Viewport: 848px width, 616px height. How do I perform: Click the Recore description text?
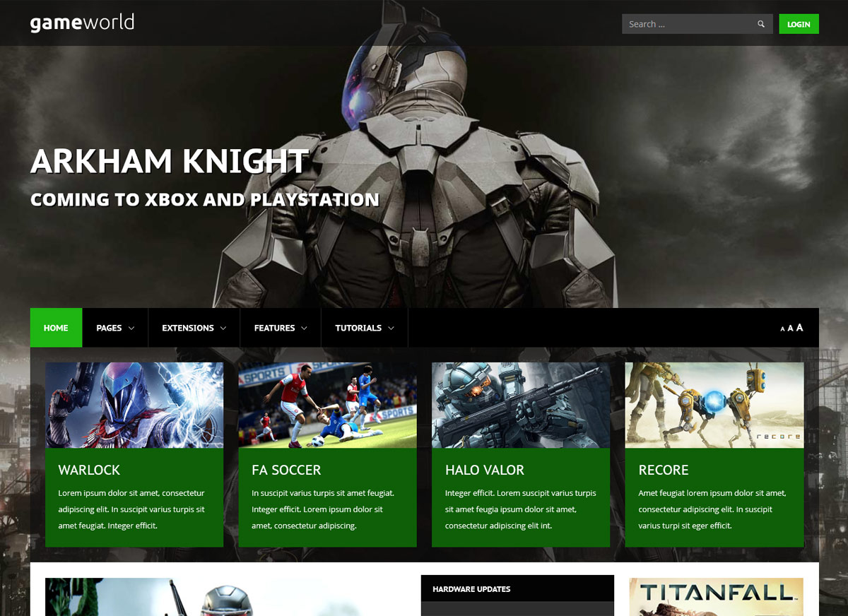(712, 509)
